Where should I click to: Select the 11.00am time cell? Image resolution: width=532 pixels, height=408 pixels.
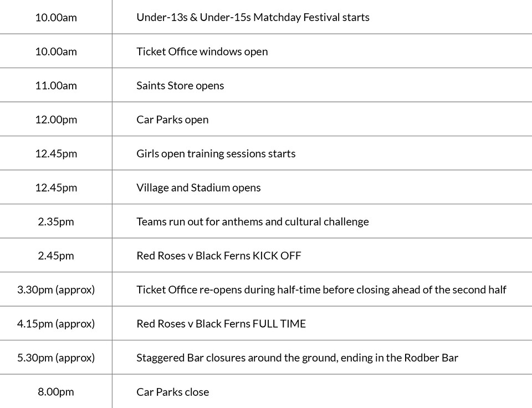(x=56, y=86)
